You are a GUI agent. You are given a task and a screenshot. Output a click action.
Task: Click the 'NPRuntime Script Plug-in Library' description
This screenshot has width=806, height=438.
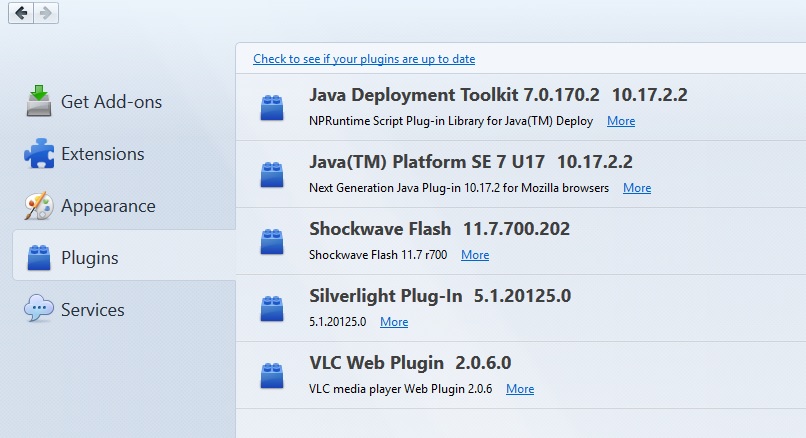451,121
